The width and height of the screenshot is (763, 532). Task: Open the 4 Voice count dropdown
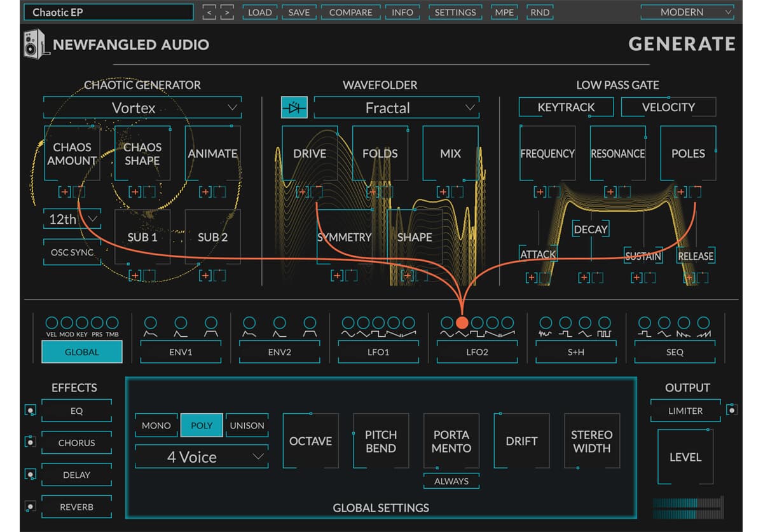tap(201, 457)
